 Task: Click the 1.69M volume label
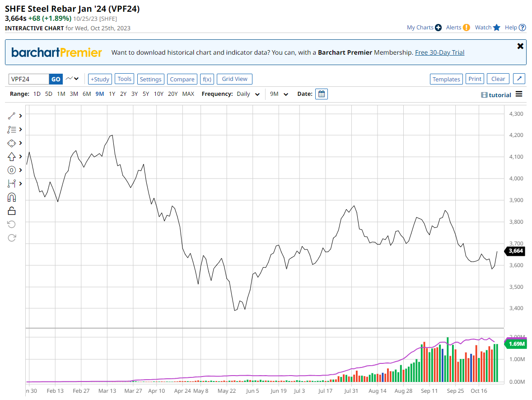click(516, 344)
